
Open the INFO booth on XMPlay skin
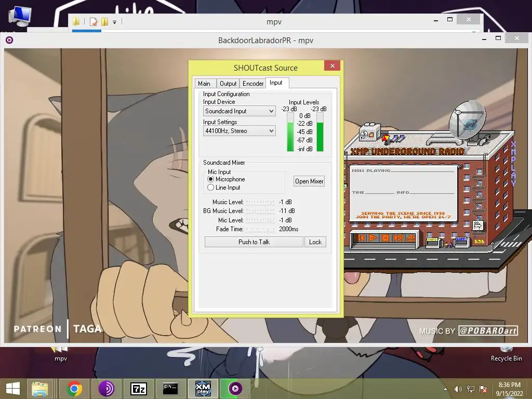click(x=432, y=242)
